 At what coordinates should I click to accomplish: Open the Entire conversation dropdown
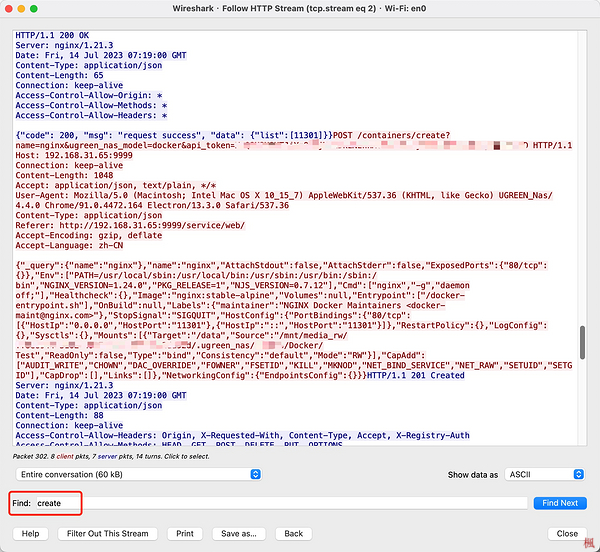[132, 474]
